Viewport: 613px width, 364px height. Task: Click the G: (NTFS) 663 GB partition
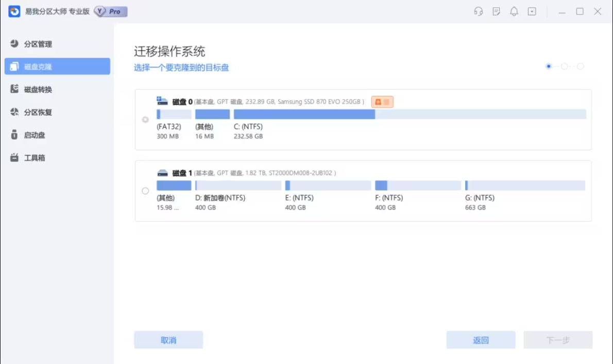pyautogui.click(x=525, y=185)
